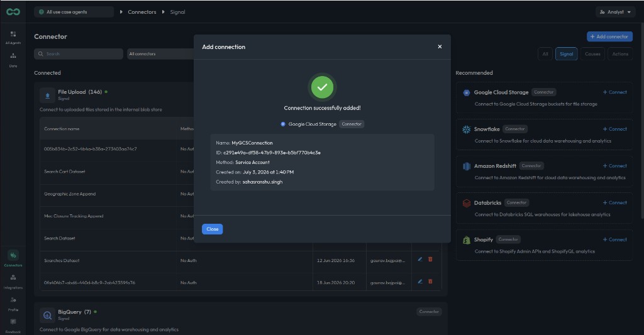
Task: Click the Search Dataset row
Action: (60, 238)
